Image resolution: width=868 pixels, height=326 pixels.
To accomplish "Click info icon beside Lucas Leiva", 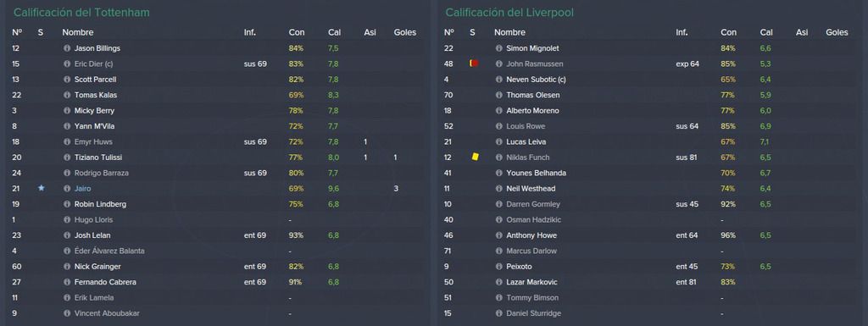I will coord(498,141).
